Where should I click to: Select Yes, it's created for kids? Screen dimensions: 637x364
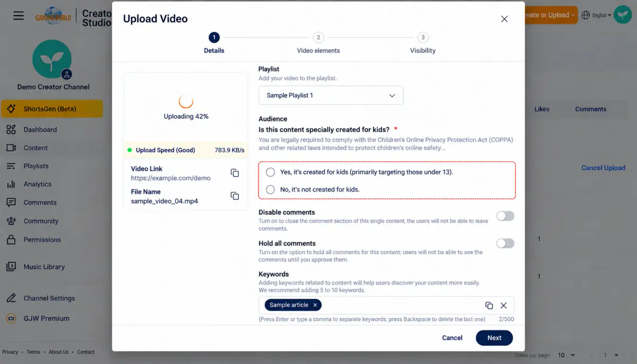(x=271, y=172)
